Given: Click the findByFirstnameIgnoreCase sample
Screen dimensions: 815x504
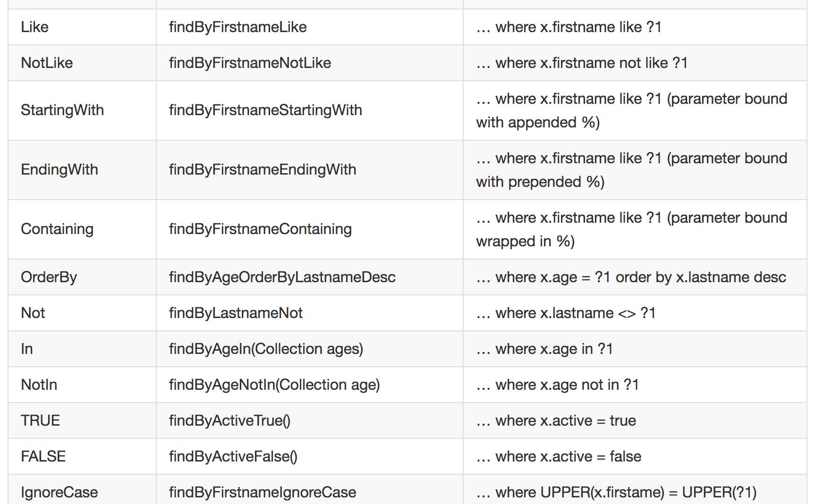Looking at the screenshot, I should click(263, 492).
